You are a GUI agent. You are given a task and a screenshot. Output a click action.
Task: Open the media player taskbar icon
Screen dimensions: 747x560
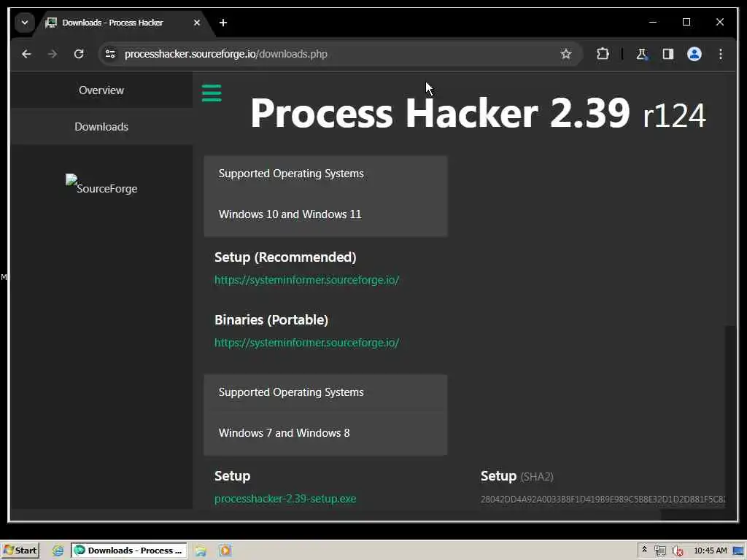(x=225, y=551)
